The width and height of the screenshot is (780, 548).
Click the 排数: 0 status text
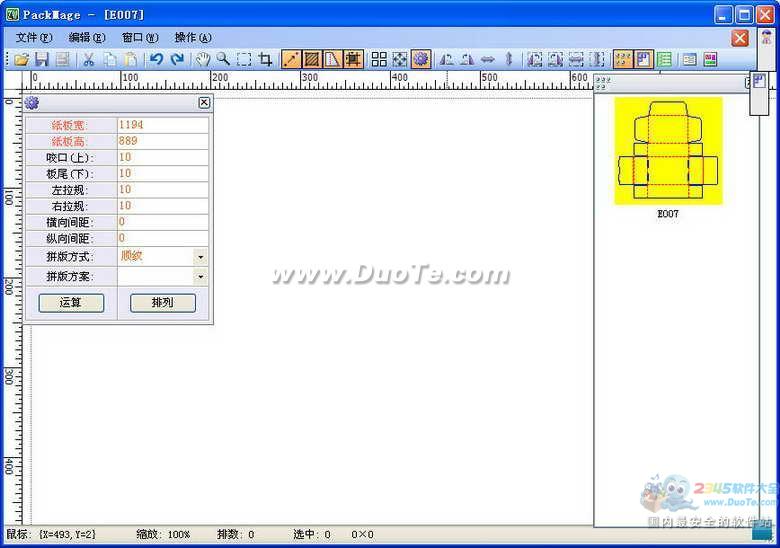[236, 535]
